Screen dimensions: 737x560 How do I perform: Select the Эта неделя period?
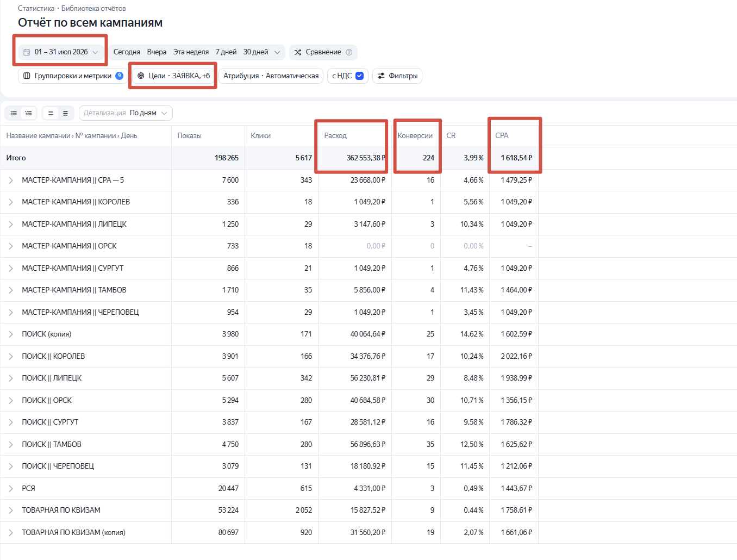pyautogui.click(x=191, y=52)
